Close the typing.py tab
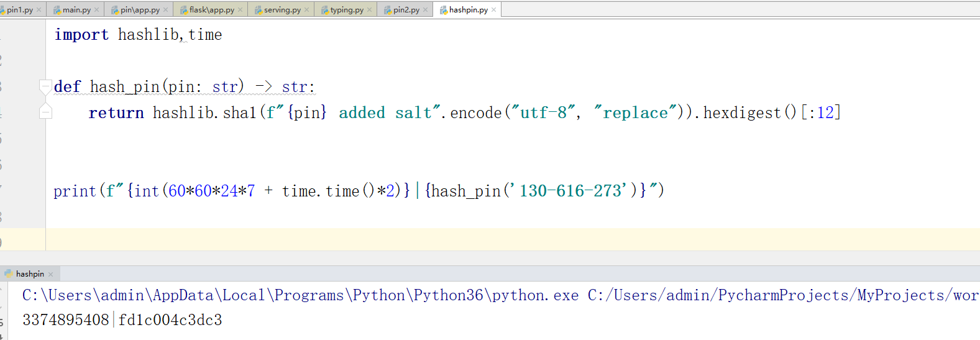Viewport: 980px width, 340px height. (x=370, y=10)
